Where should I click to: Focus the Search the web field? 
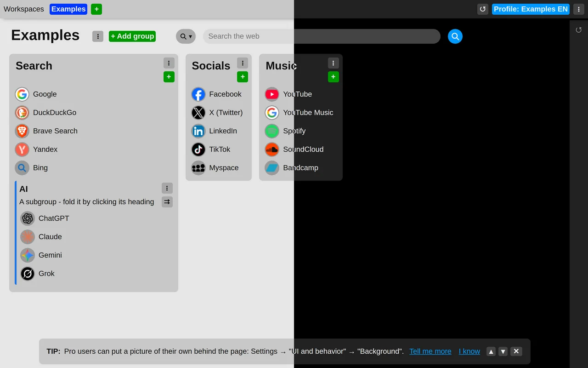click(322, 36)
